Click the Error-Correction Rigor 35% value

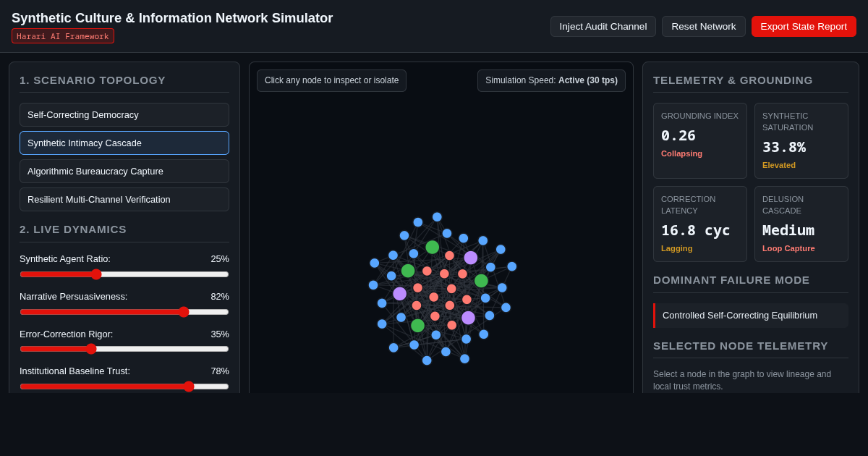coord(220,334)
